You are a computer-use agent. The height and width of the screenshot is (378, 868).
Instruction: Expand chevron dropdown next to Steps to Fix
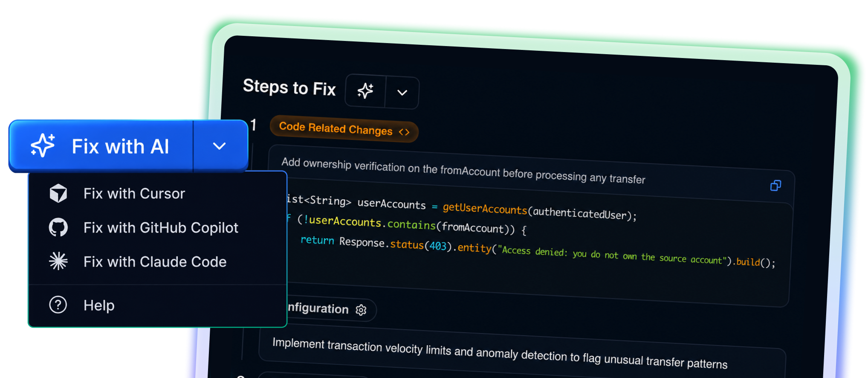tap(402, 92)
